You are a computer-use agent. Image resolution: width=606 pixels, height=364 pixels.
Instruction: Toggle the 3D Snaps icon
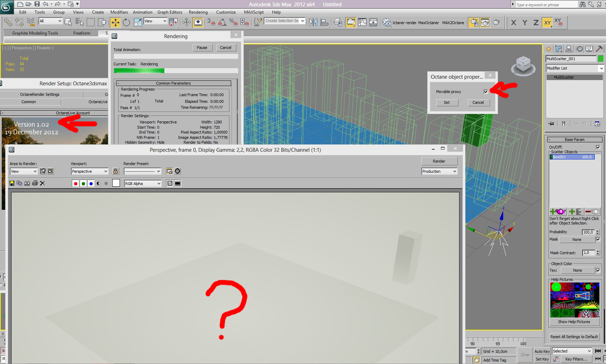(211, 22)
